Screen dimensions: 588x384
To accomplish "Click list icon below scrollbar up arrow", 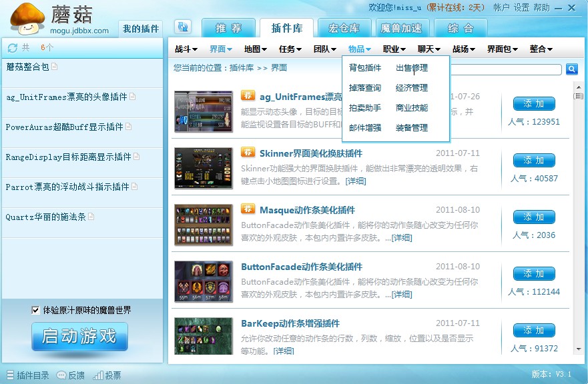I will click(578, 97).
